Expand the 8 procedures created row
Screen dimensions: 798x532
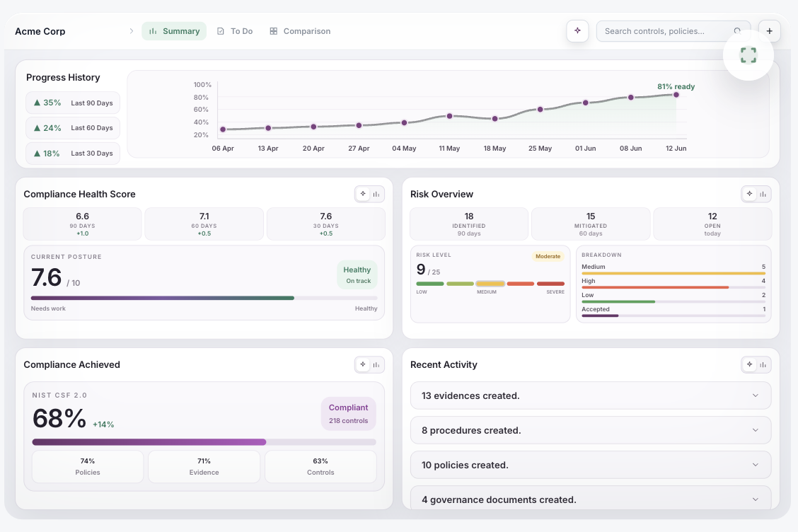tap(590, 430)
